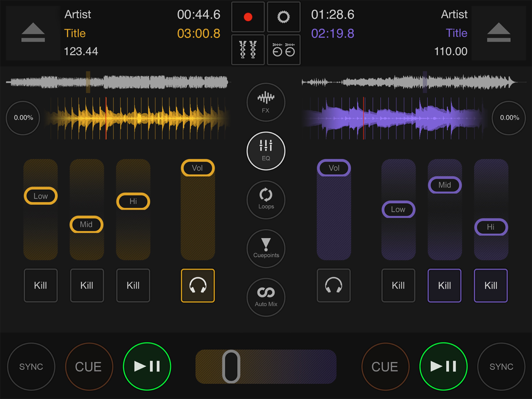This screenshot has height=399, width=532.
Task: Click the crossfader control
Action: click(232, 366)
